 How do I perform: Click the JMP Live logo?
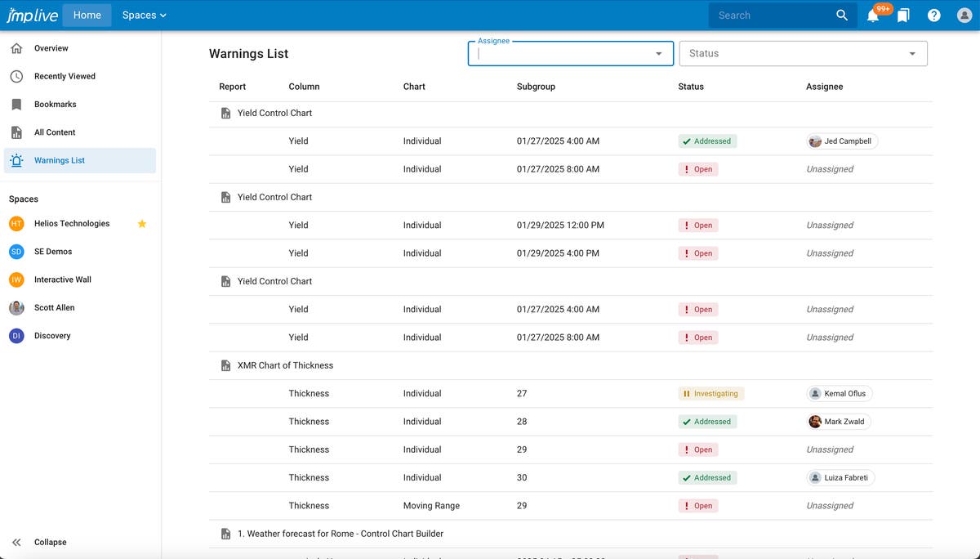pos(32,16)
